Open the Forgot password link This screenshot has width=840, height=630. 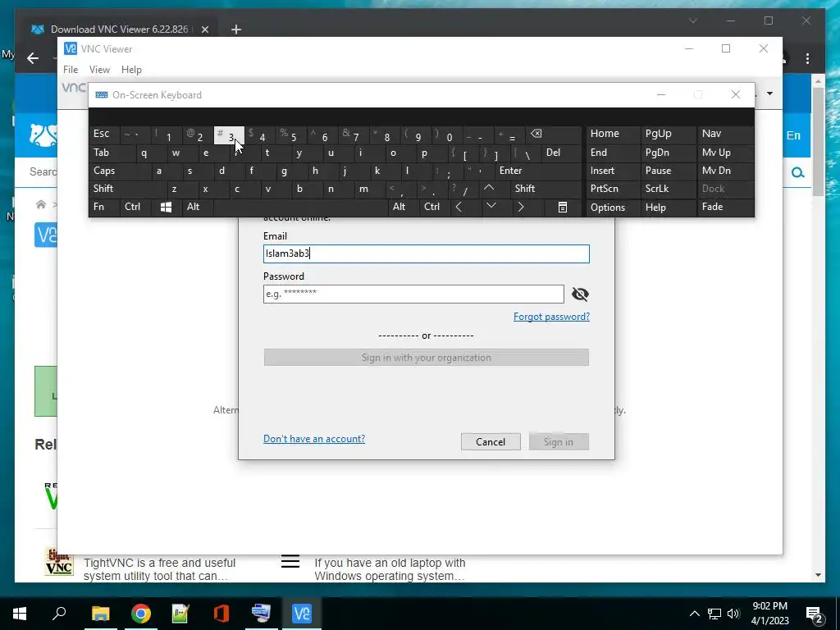(551, 317)
